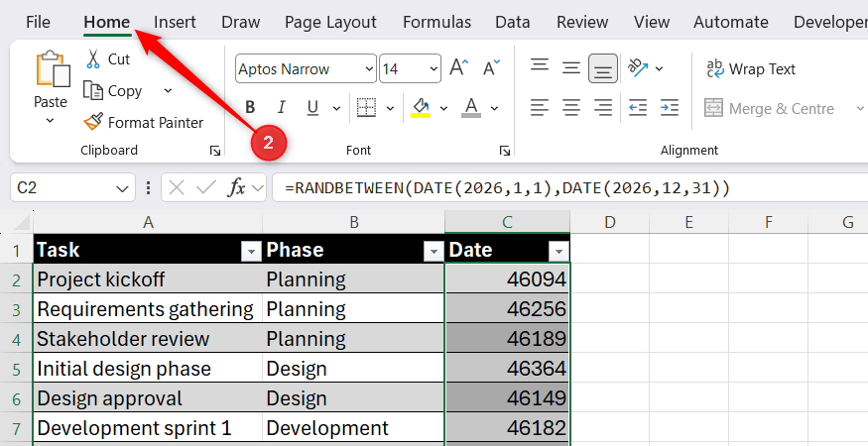The width and height of the screenshot is (868, 446).
Task: Toggle Italic formatting
Action: (x=281, y=107)
